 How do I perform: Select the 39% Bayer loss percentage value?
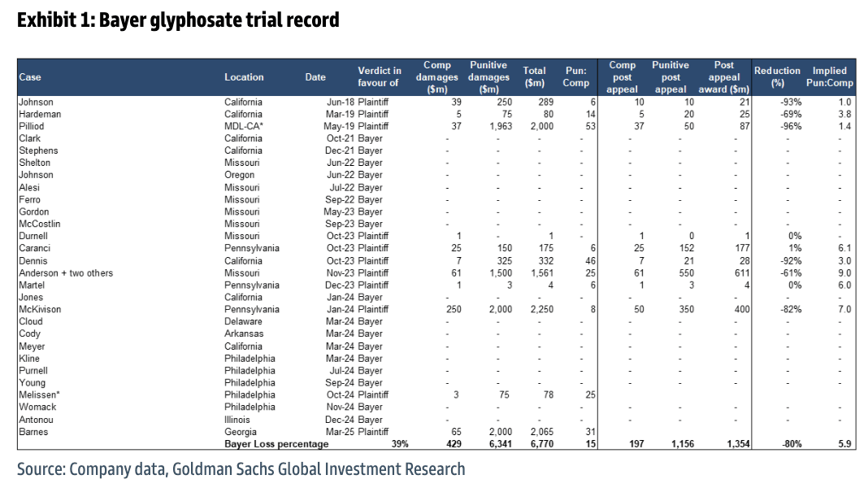(x=398, y=444)
